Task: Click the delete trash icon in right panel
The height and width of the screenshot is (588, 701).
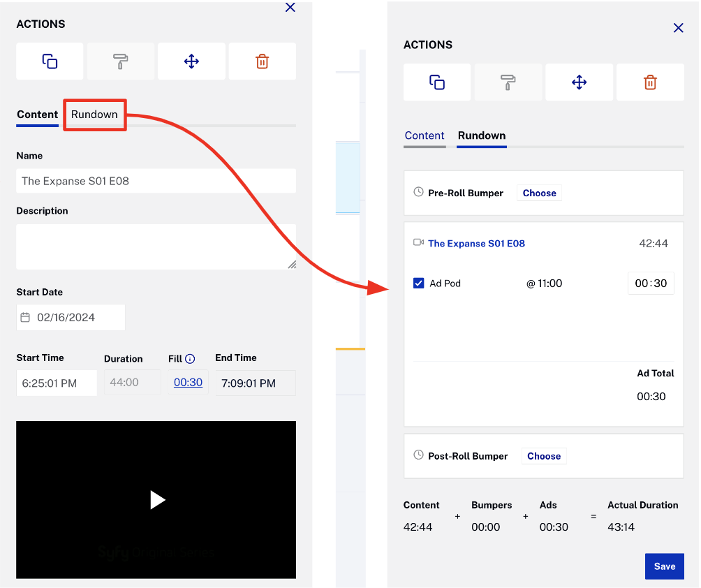Action: pyautogui.click(x=649, y=82)
